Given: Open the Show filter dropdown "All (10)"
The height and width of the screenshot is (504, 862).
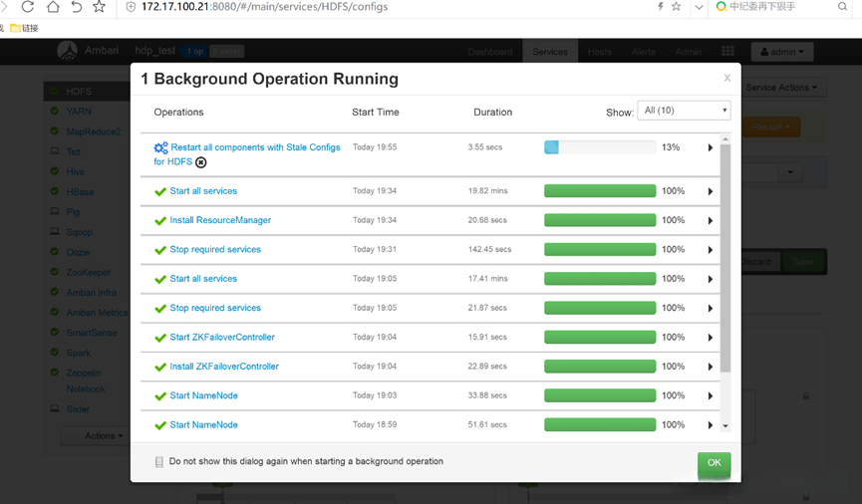Looking at the screenshot, I should click(x=684, y=111).
